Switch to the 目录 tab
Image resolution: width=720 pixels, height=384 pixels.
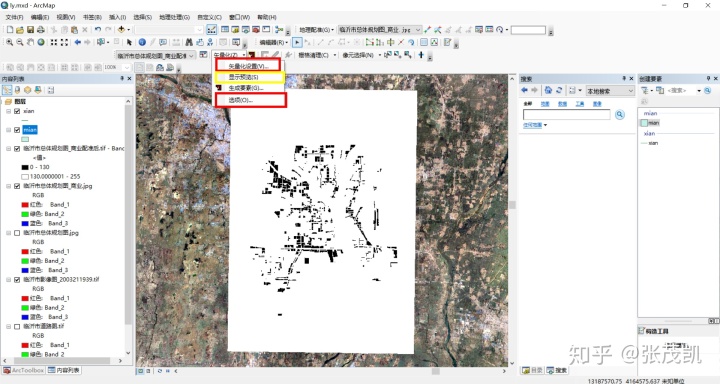(x=532, y=370)
